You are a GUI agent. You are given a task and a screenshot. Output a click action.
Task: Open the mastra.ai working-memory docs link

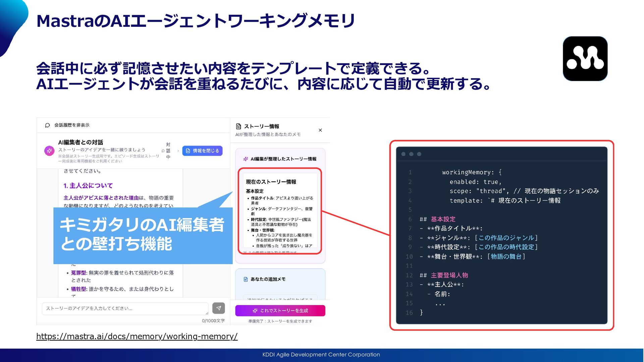tap(137, 336)
